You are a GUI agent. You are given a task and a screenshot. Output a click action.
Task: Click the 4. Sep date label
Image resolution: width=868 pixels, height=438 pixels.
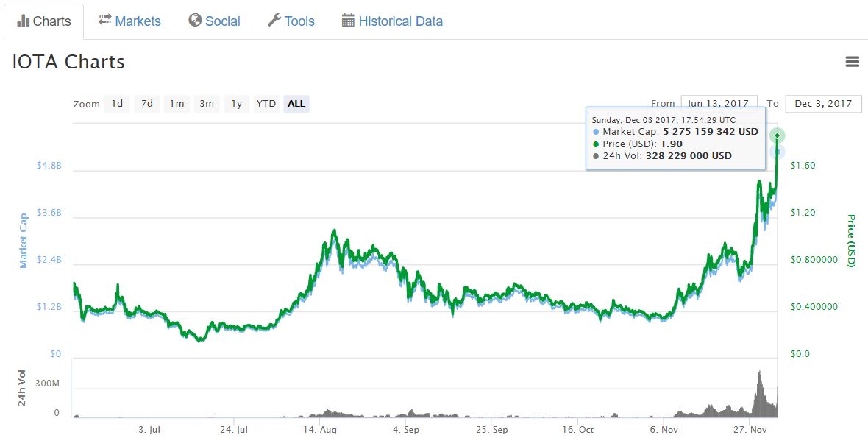click(406, 430)
